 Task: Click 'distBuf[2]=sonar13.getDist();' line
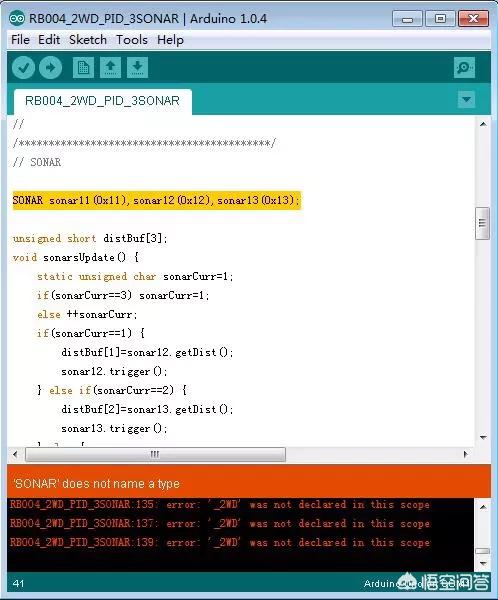[x=147, y=409]
